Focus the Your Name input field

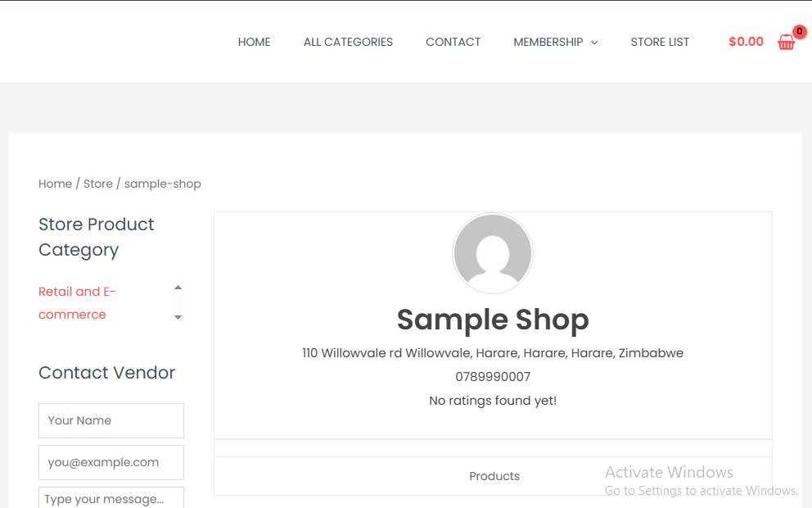[111, 420]
